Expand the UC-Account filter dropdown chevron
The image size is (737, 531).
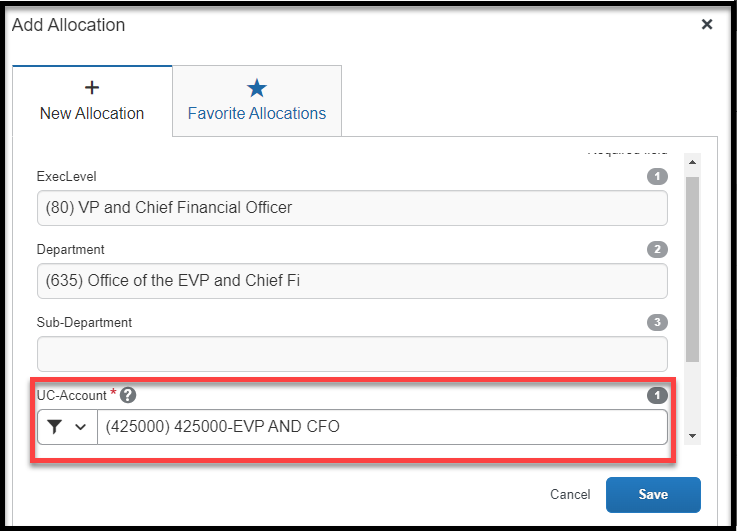tap(80, 427)
